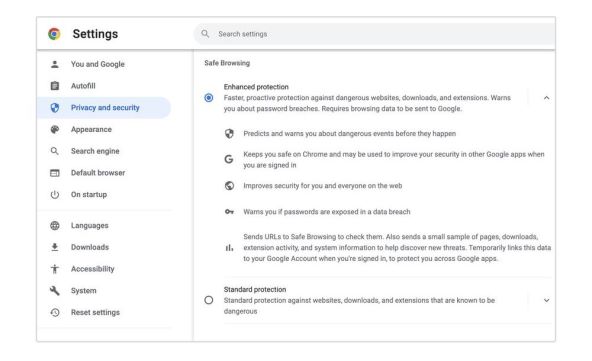Click 'Standard protection against websites' description
Viewport: 592px width, 361px height.
pos(359,306)
